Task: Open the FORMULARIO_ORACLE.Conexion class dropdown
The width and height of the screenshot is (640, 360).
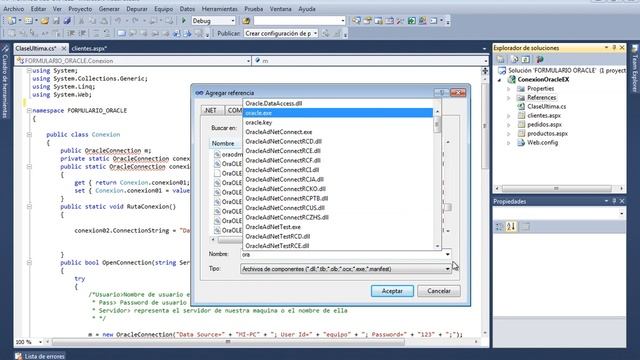Action: point(249,61)
